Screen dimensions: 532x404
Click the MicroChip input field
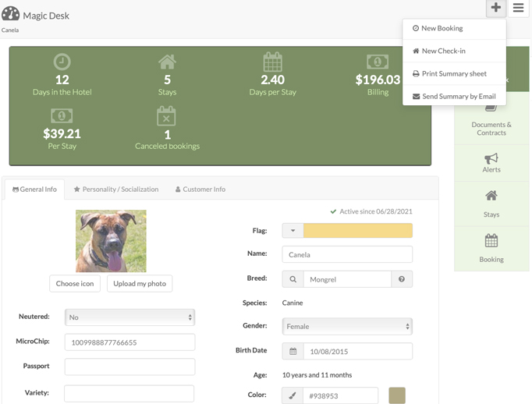click(x=130, y=342)
